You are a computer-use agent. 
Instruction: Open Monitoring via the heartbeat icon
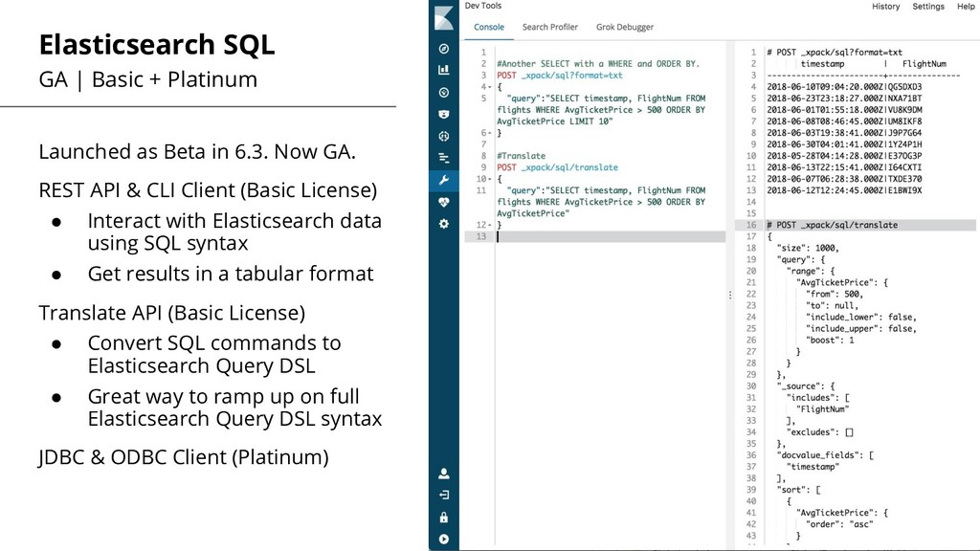pos(444,203)
